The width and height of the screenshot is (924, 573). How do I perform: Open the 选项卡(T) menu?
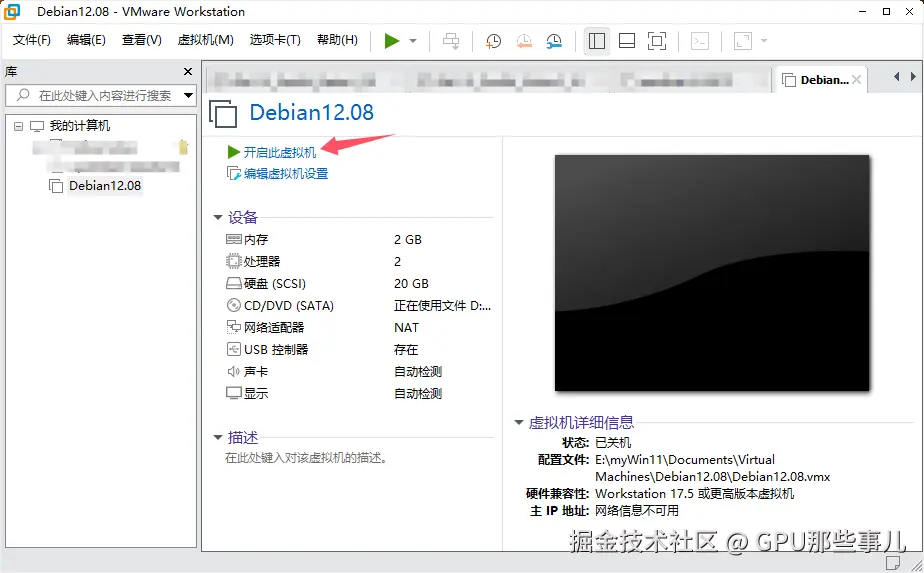point(275,39)
